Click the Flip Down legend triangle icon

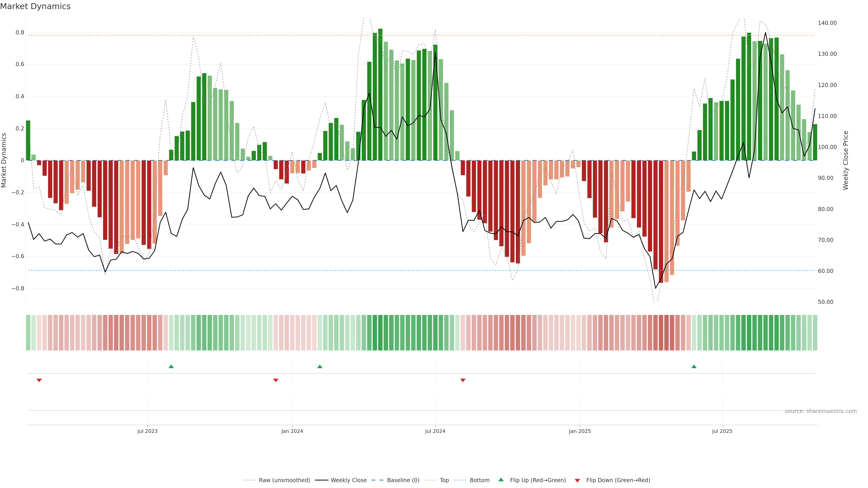577,480
